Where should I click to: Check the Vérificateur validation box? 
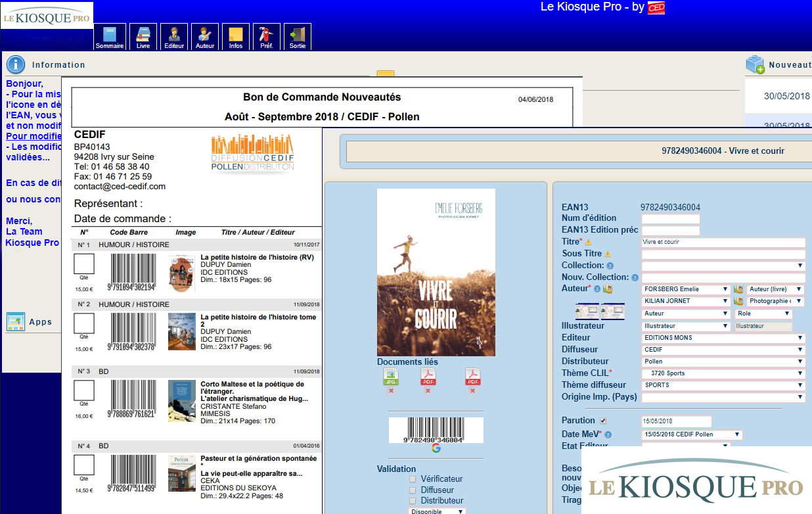(413, 479)
